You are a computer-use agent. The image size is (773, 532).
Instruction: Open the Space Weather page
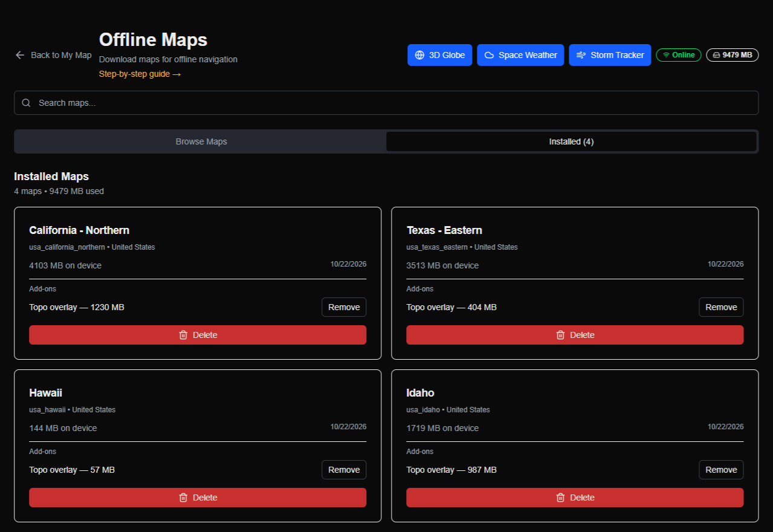(x=520, y=55)
